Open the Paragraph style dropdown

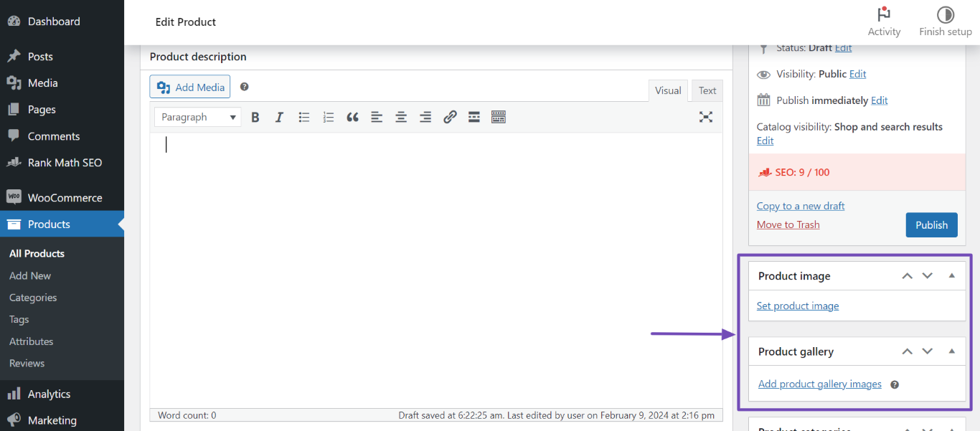tap(197, 116)
